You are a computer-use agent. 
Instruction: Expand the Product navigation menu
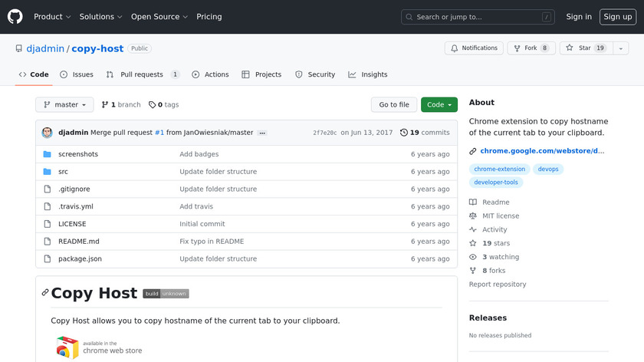pyautogui.click(x=52, y=17)
